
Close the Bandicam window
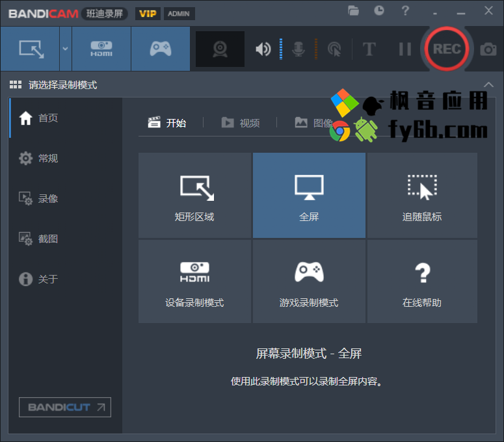pos(488,10)
